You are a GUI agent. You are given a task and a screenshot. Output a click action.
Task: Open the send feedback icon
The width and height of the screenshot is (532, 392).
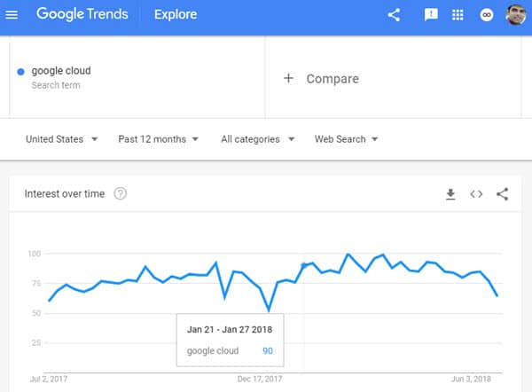(431, 15)
